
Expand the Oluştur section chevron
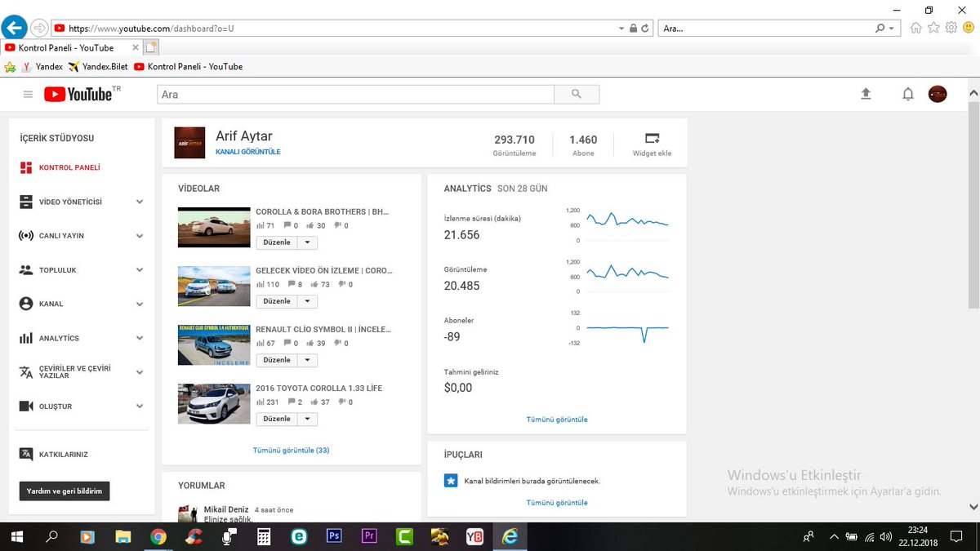(x=140, y=407)
